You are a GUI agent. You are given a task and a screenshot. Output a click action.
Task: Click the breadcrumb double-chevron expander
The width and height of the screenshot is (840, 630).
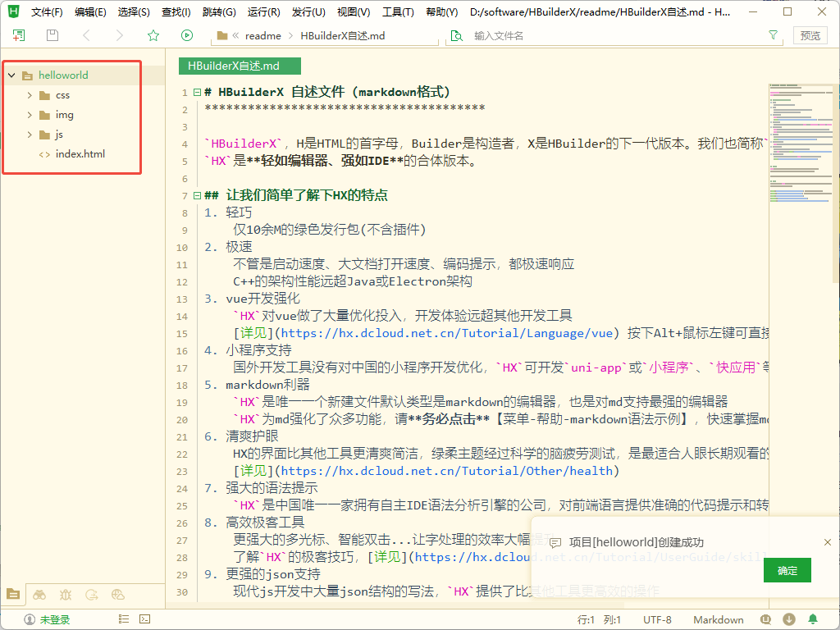click(235, 36)
